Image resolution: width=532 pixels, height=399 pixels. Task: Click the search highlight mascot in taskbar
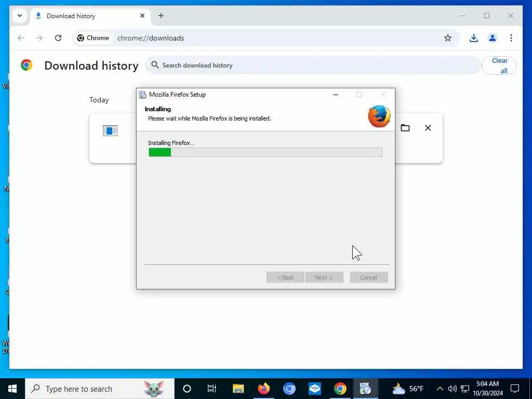[154, 389]
